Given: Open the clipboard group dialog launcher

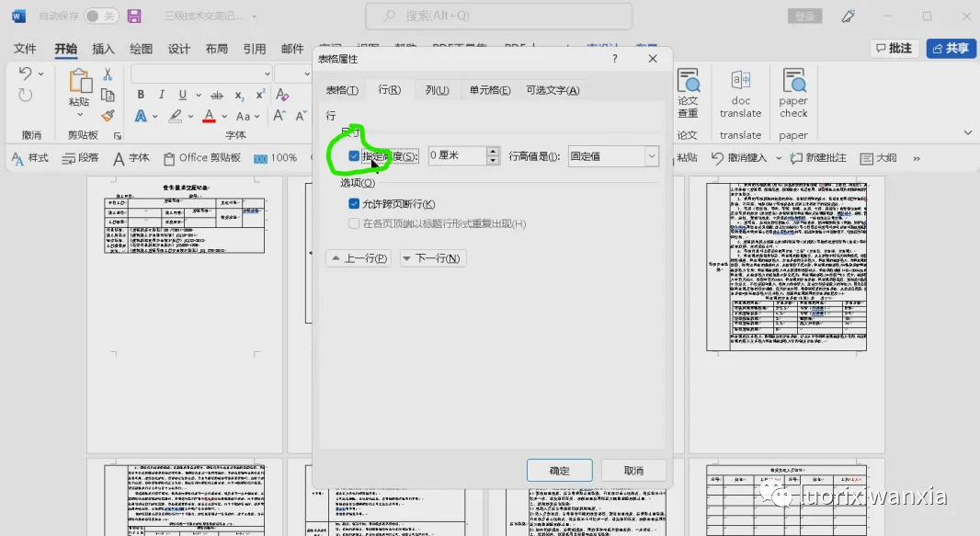Looking at the screenshot, I should tap(118, 135).
